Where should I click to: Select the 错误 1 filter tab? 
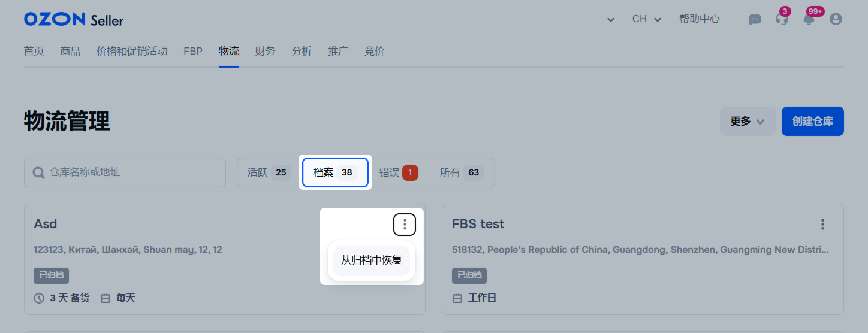click(x=399, y=172)
